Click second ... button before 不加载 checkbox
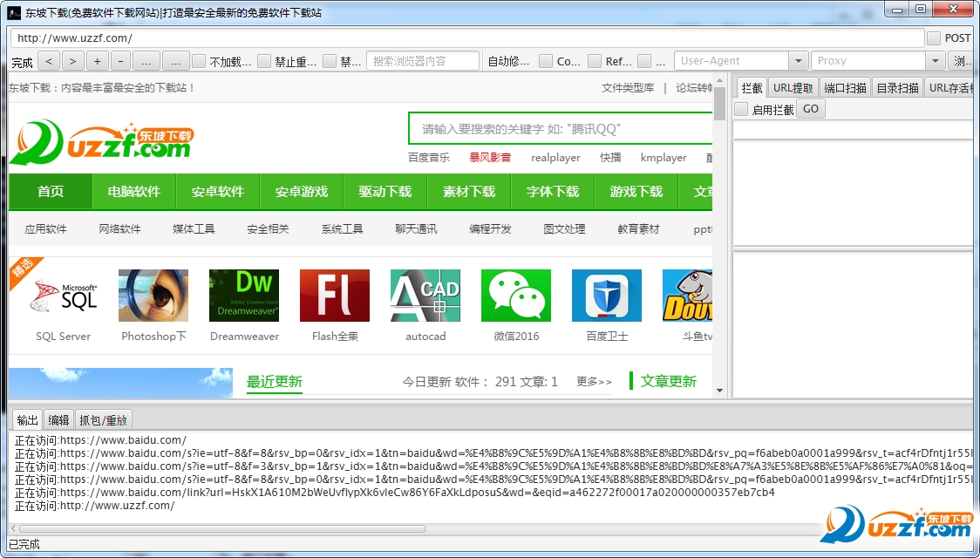Image resolution: width=980 pixels, height=558 pixels. coord(175,61)
